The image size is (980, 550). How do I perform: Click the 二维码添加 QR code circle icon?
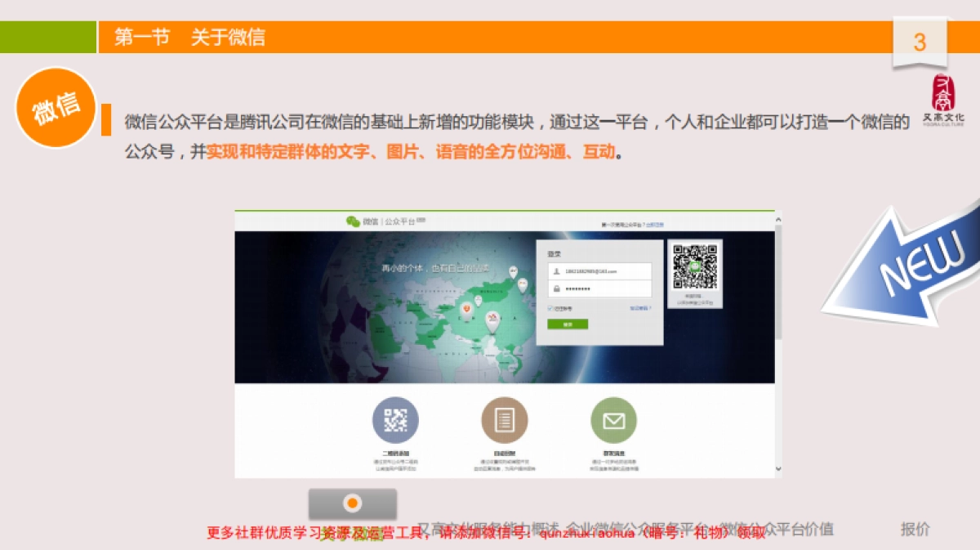click(x=396, y=419)
